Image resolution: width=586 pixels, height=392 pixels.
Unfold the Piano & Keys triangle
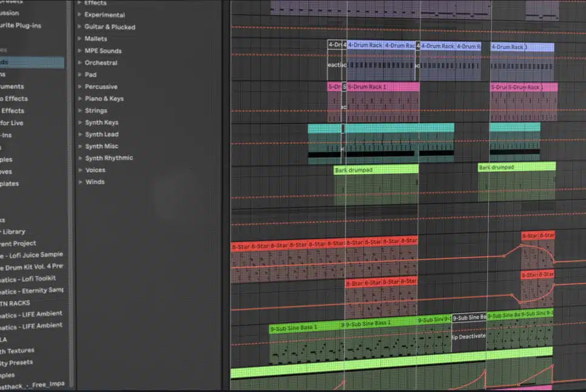pyautogui.click(x=79, y=98)
